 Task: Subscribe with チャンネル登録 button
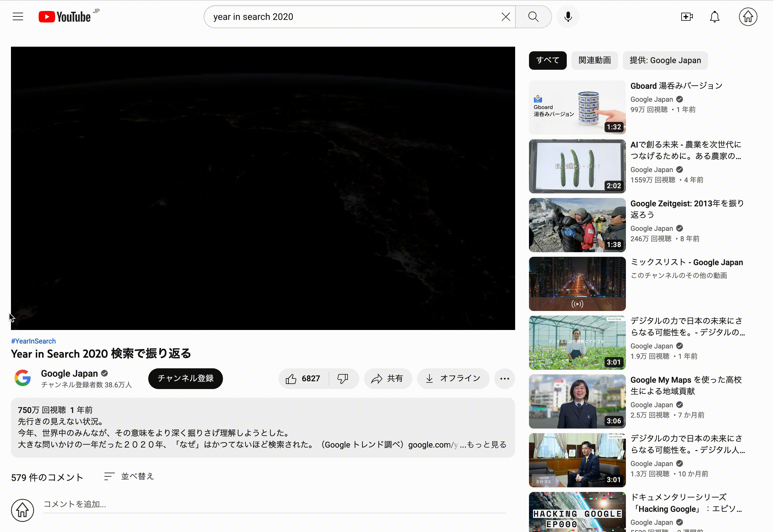(x=185, y=379)
